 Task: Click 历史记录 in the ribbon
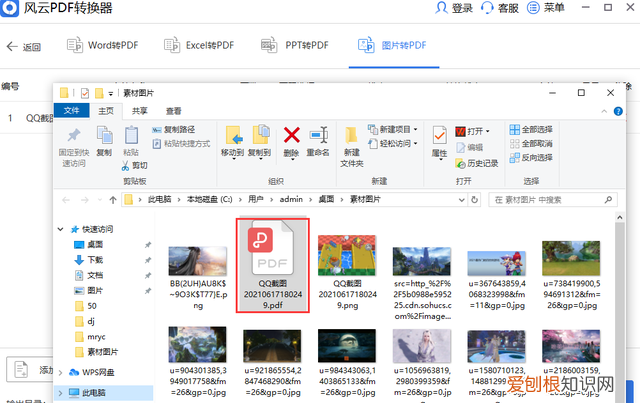477,163
